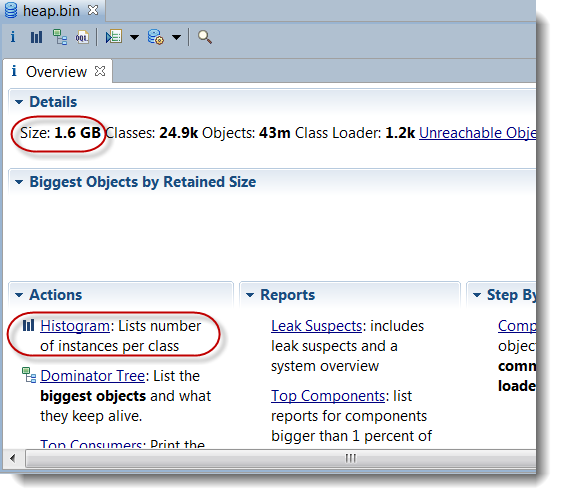Image resolution: width=561 pixels, height=499 pixels.
Task: Open the OQL query editor icon
Action: tap(82, 37)
